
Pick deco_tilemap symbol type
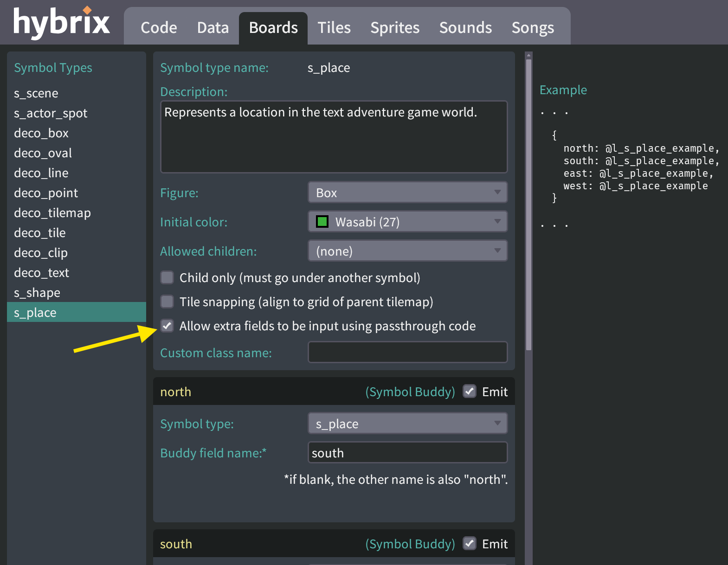77,213
